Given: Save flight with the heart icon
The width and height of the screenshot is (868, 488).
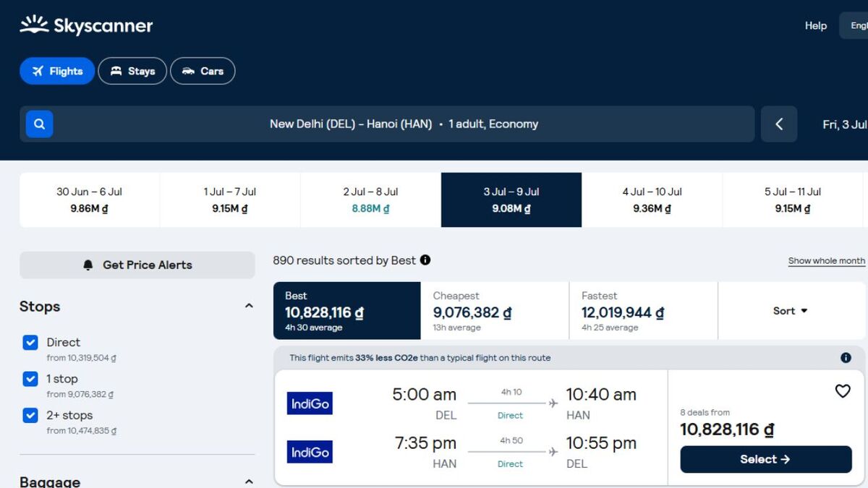Looking at the screenshot, I should (x=843, y=391).
